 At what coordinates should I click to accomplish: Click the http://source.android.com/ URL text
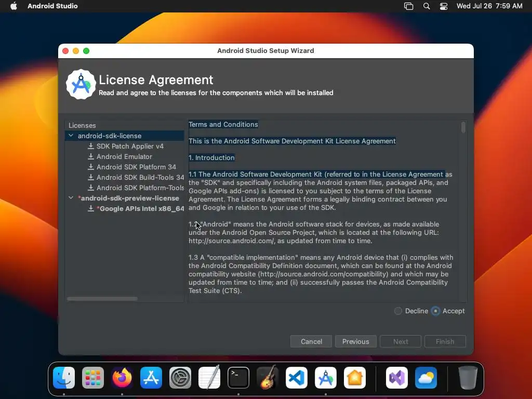coord(232,241)
